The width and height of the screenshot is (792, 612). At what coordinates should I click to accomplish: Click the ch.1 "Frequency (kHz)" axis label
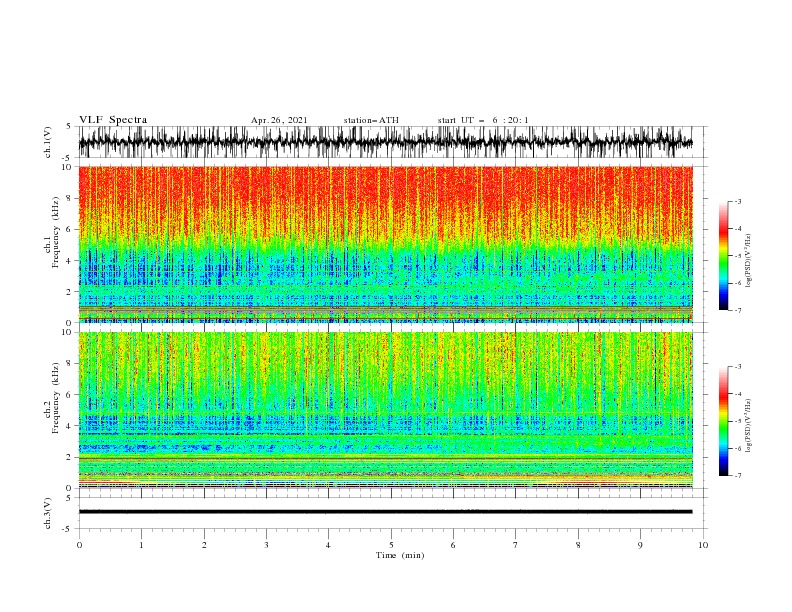(55, 232)
